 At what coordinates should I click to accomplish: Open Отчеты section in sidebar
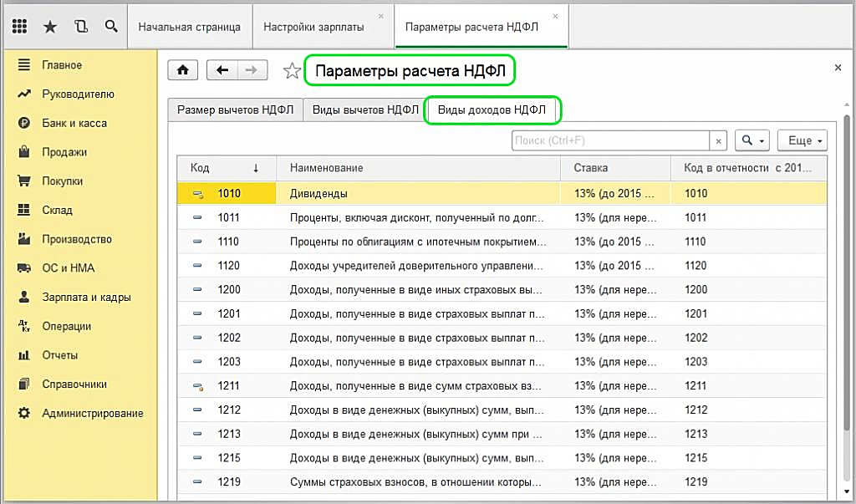click(59, 355)
